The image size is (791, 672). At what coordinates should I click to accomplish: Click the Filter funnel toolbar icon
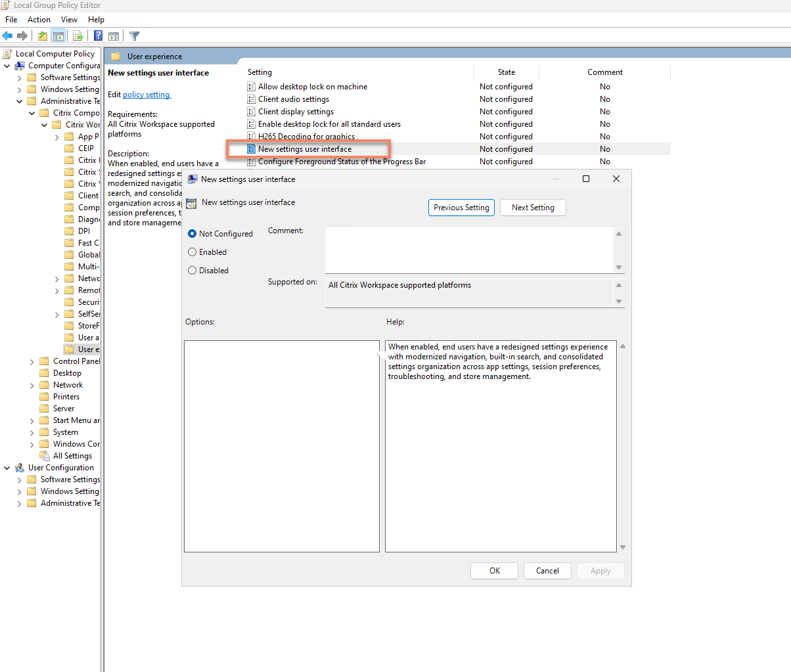(x=134, y=36)
